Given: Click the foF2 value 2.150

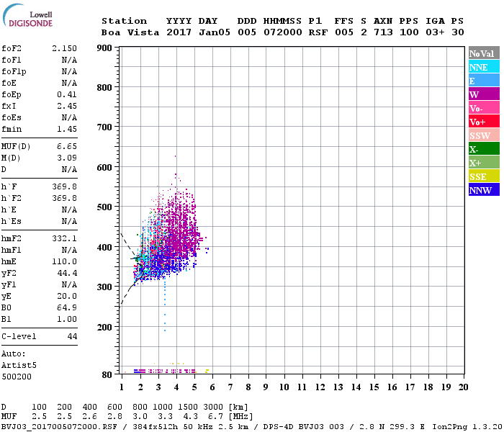Looking at the screenshot, I should click(65, 48).
